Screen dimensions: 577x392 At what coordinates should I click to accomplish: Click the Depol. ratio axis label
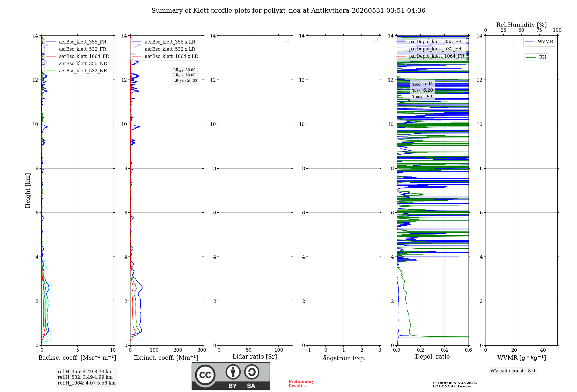tap(432, 357)
